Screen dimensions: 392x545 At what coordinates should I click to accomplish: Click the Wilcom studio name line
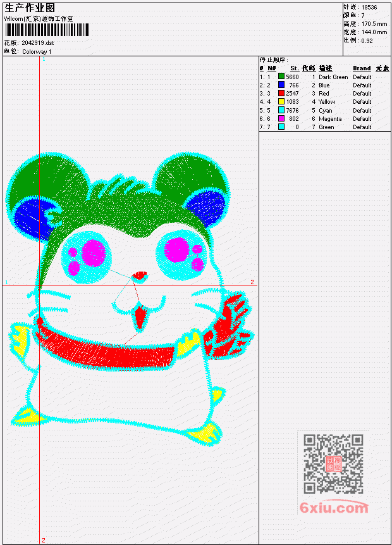pyautogui.click(x=38, y=19)
